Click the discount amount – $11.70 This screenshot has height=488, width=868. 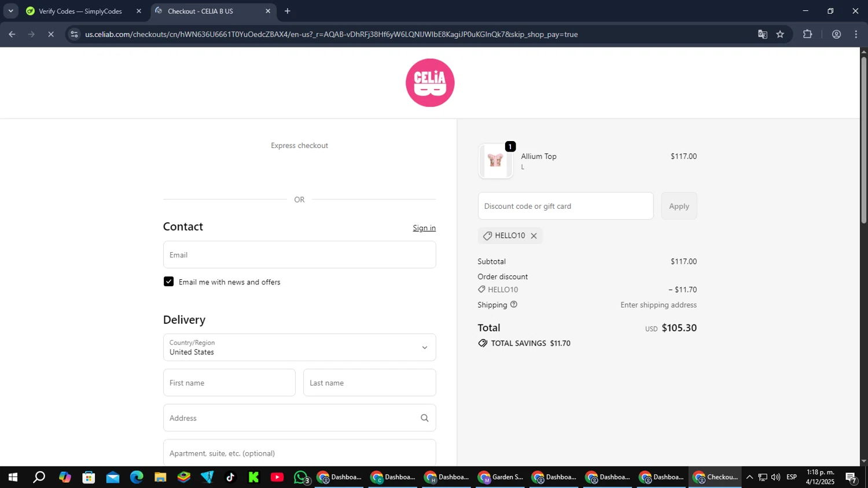(x=682, y=290)
